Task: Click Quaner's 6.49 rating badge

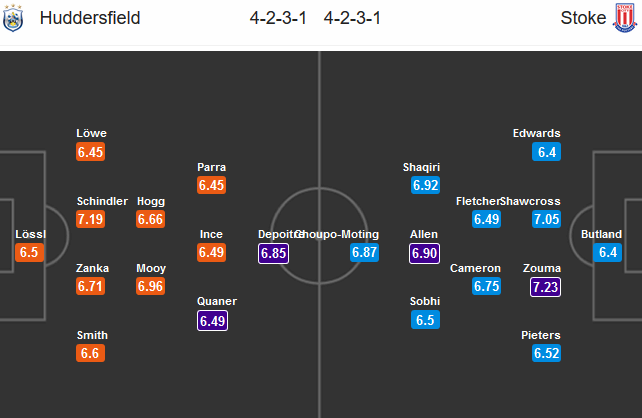Action: [211, 320]
